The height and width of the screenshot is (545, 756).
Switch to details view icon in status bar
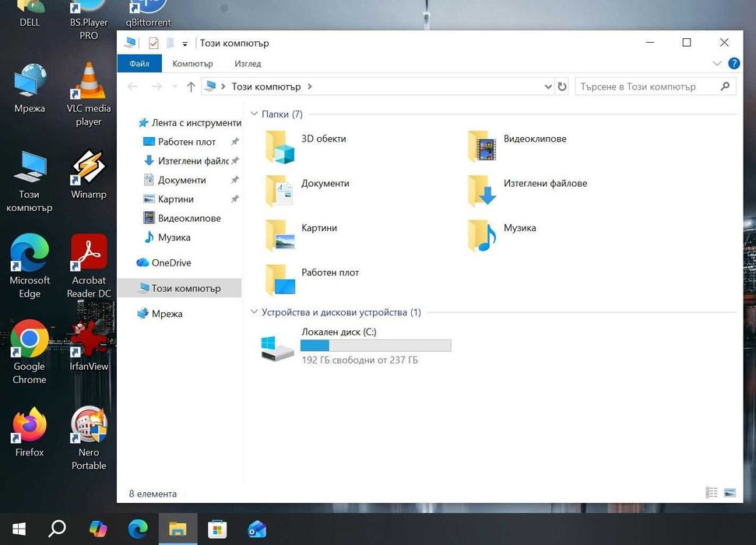[712, 492]
